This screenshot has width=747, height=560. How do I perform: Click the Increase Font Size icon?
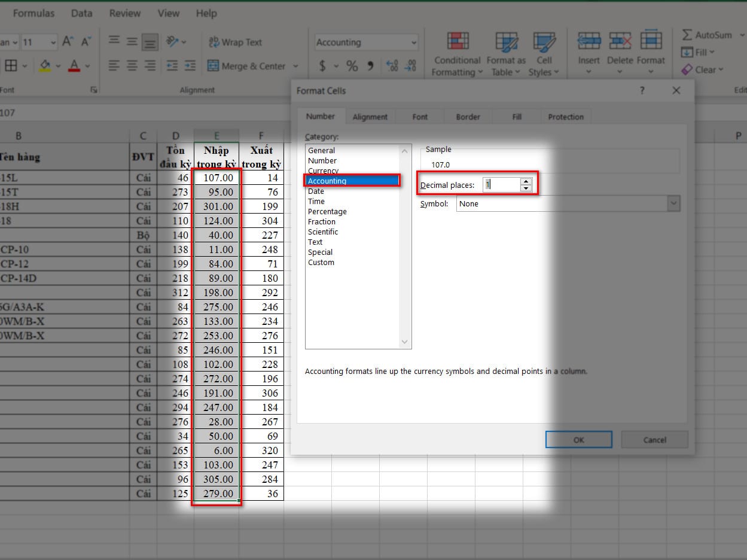click(68, 42)
